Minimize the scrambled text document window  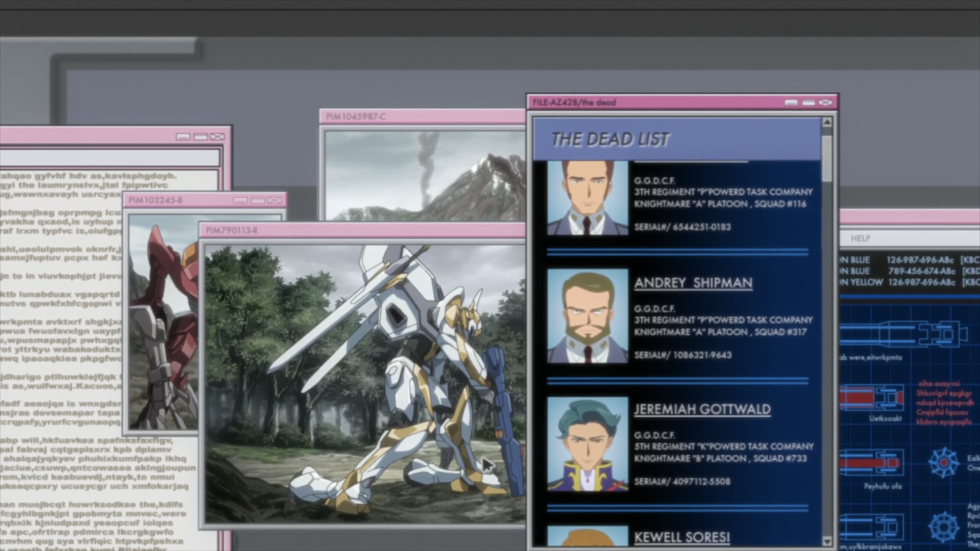183,137
